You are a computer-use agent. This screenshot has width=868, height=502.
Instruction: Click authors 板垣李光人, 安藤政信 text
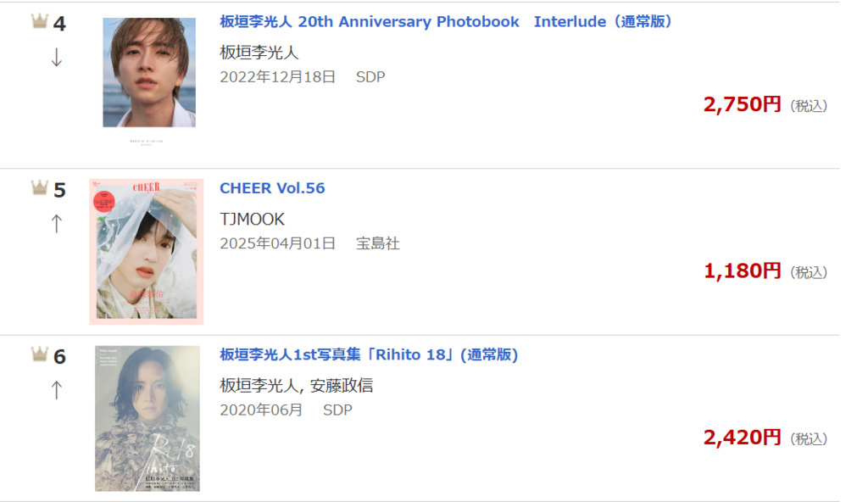[x=296, y=386]
